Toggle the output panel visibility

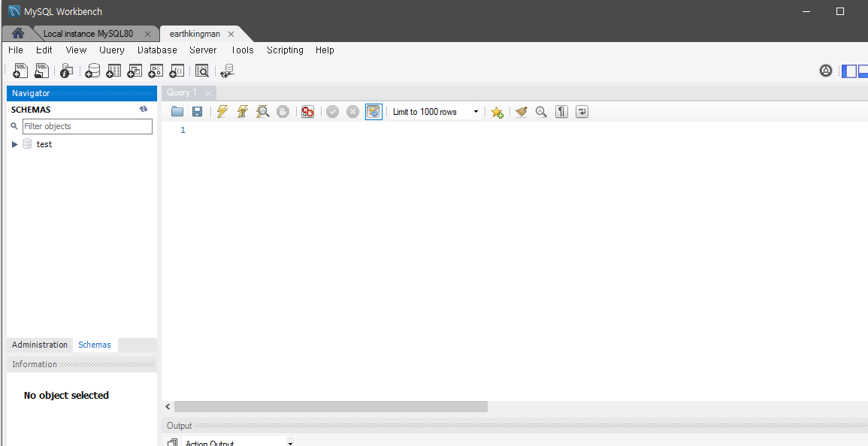tap(863, 71)
